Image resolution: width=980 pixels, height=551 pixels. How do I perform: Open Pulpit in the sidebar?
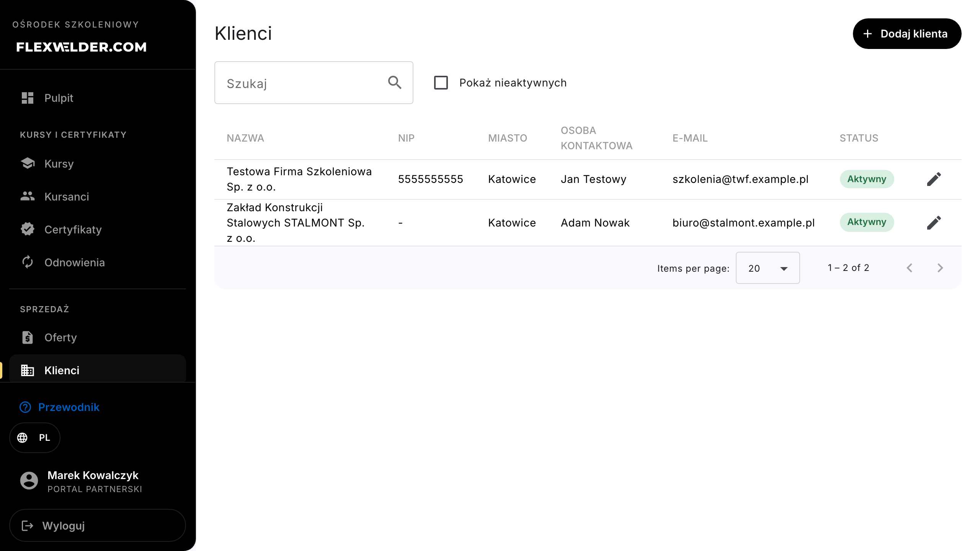coord(98,98)
